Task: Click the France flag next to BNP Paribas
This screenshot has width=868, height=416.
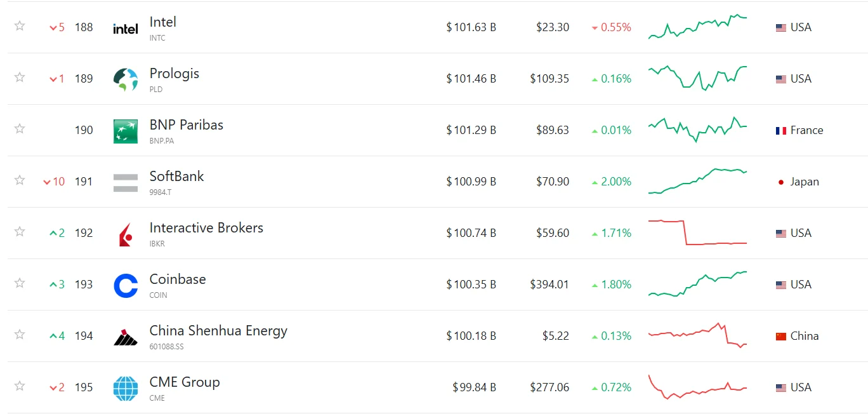Action: pyautogui.click(x=781, y=131)
